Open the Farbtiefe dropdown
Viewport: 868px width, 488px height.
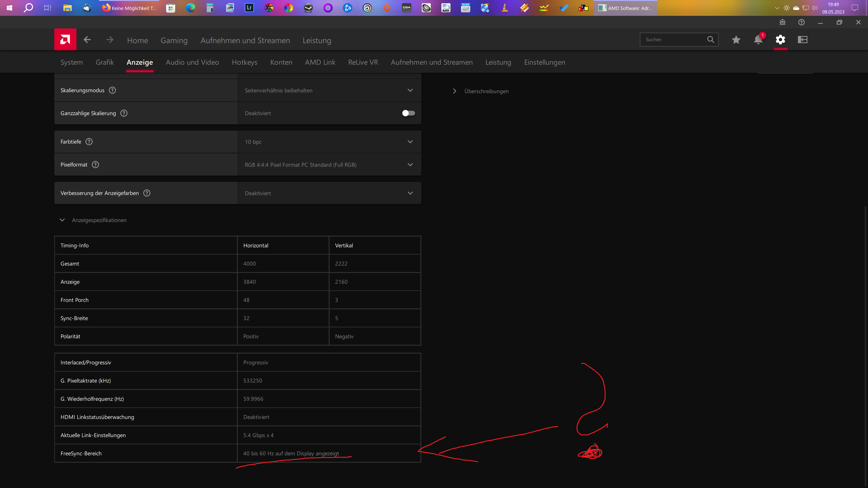[x=410, y=141]
